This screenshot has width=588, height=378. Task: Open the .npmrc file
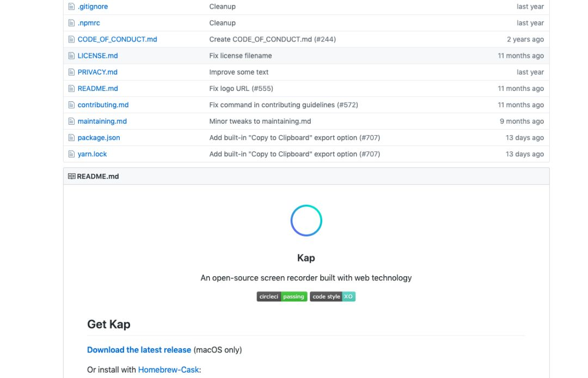click(89, 23)
